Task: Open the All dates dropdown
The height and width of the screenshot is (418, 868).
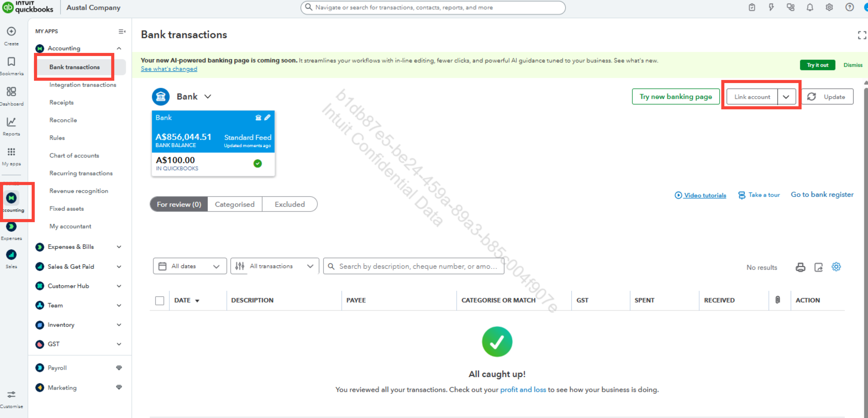Action: point(190,266)
